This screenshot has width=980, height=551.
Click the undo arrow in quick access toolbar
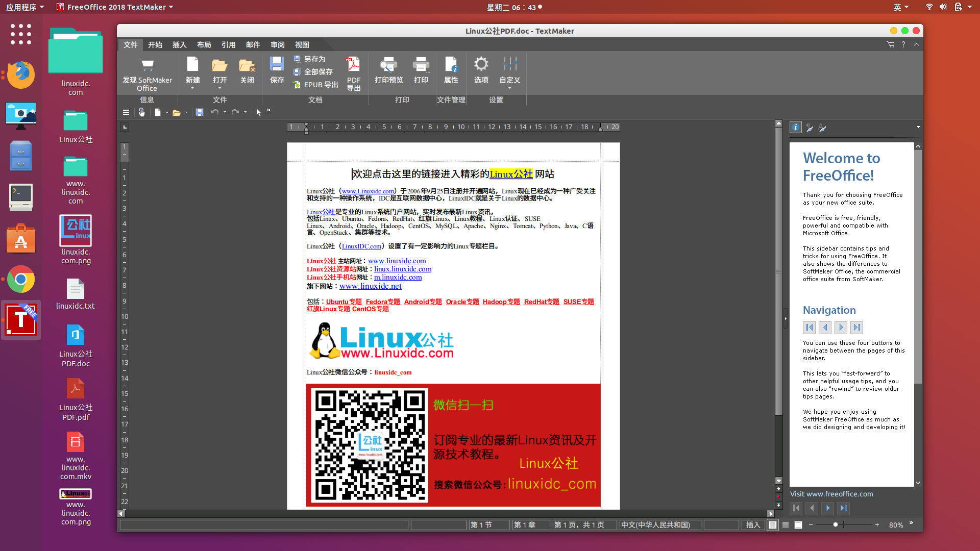click(x=215, y=112)
